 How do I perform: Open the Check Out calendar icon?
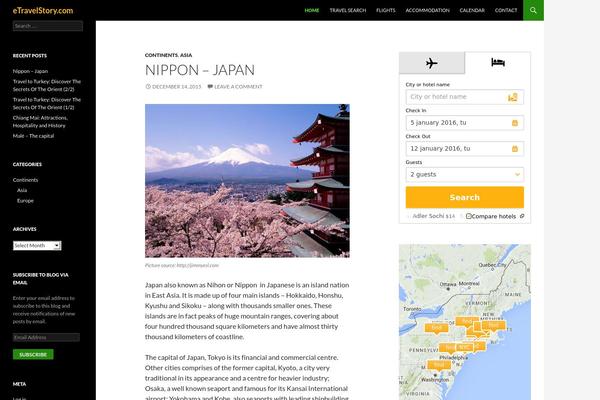click(515, 149)
